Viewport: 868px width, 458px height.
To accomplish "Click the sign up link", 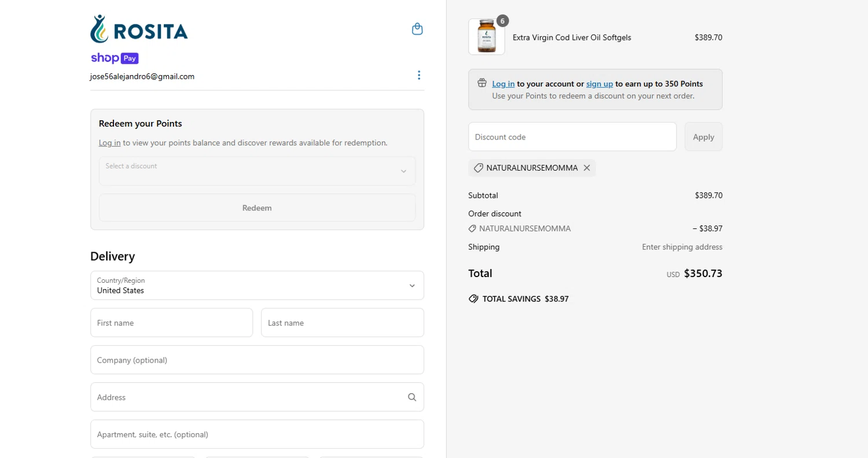I will click(x=599, y=84).
